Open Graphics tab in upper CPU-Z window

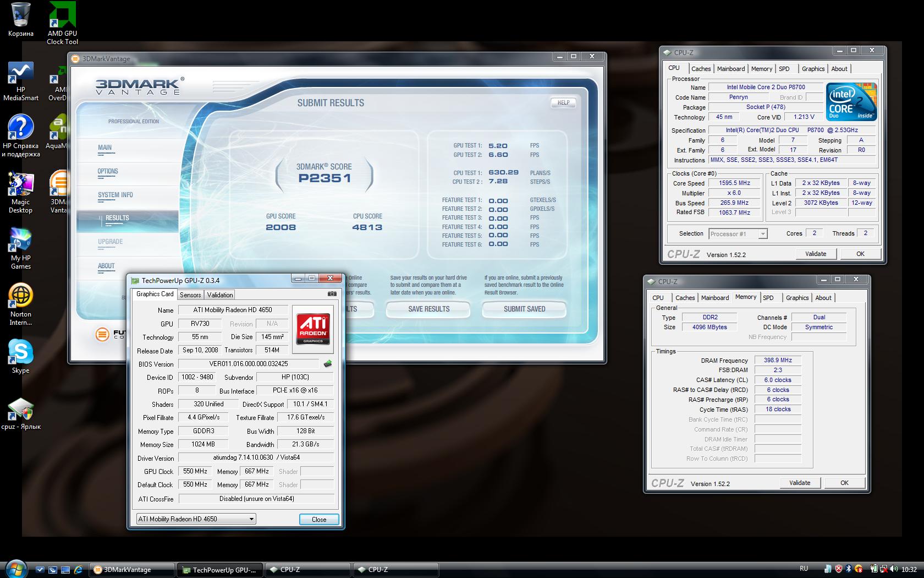coord(813,69)
